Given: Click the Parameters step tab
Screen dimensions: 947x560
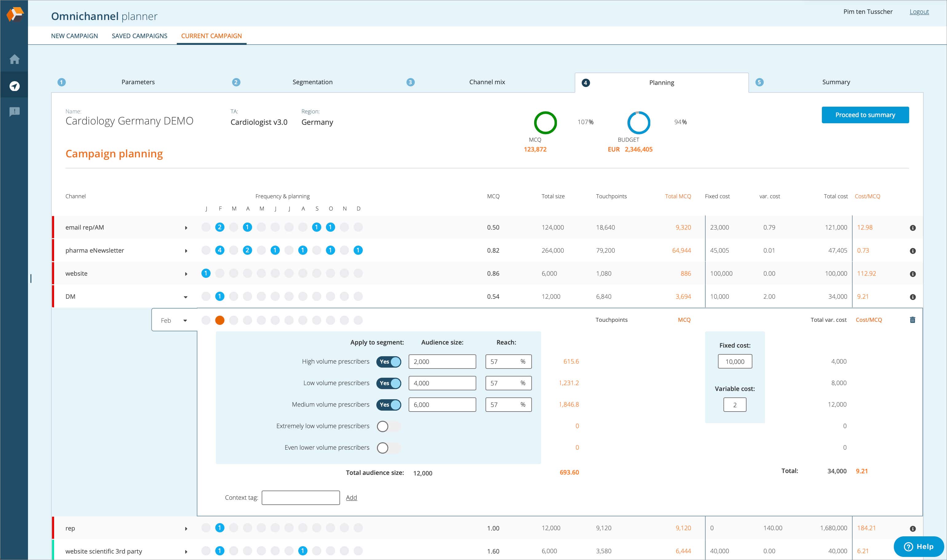Looking at the screenshot, I should pos(138,82).
